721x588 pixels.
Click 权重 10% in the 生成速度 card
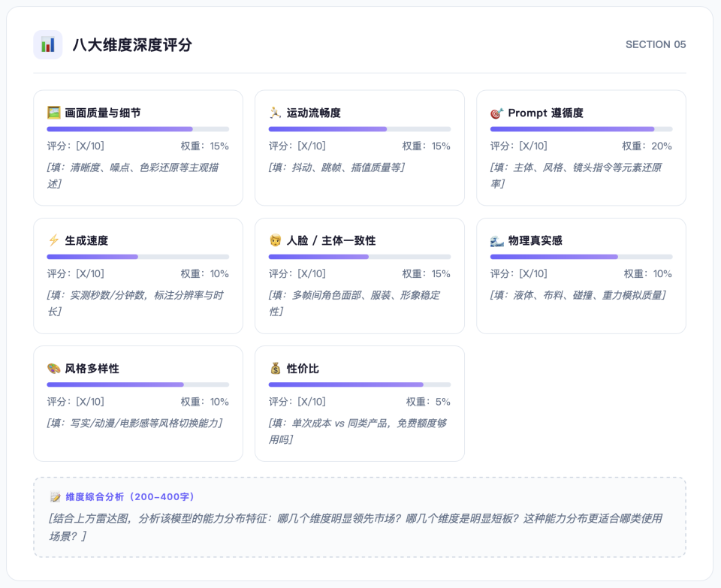(x=204, y=274)
